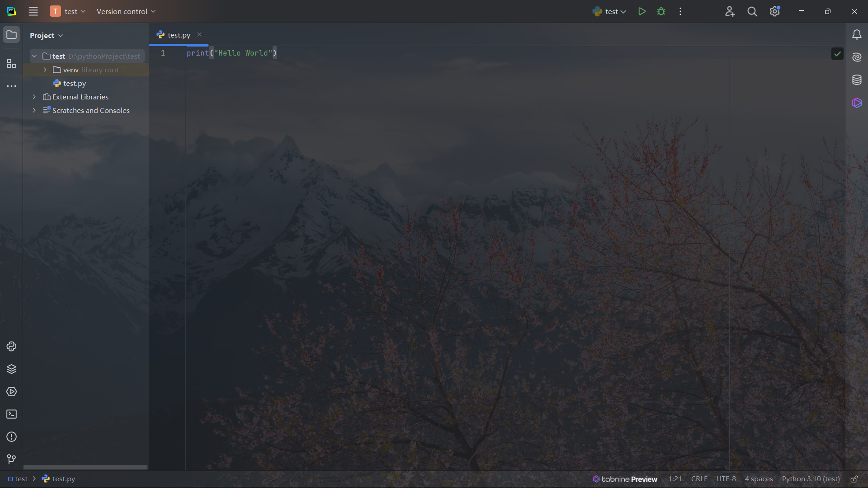Click the Plugins/Extension icon on right sidebar
868x488 pixels.
click(857, 102)
